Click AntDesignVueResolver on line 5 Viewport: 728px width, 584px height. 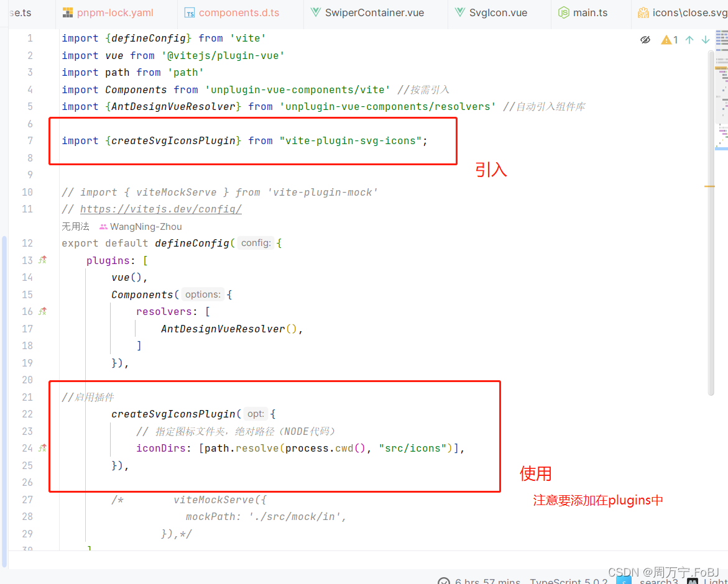(173, 107)
